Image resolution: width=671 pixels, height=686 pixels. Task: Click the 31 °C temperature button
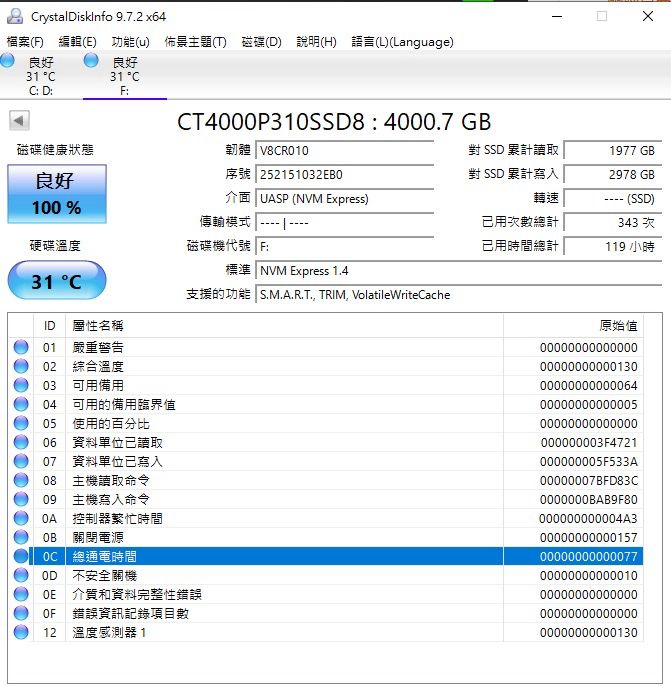click(56, 281)
